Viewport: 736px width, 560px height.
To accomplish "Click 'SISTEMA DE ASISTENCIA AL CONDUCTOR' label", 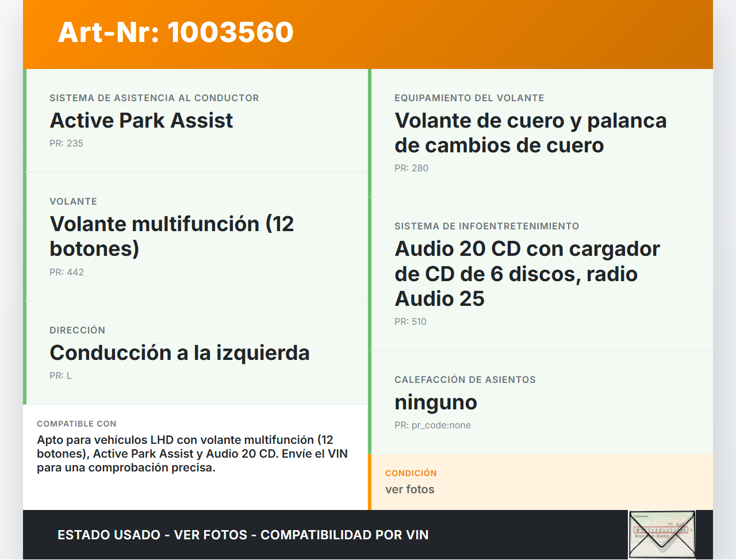I will (x=154, y=98).
